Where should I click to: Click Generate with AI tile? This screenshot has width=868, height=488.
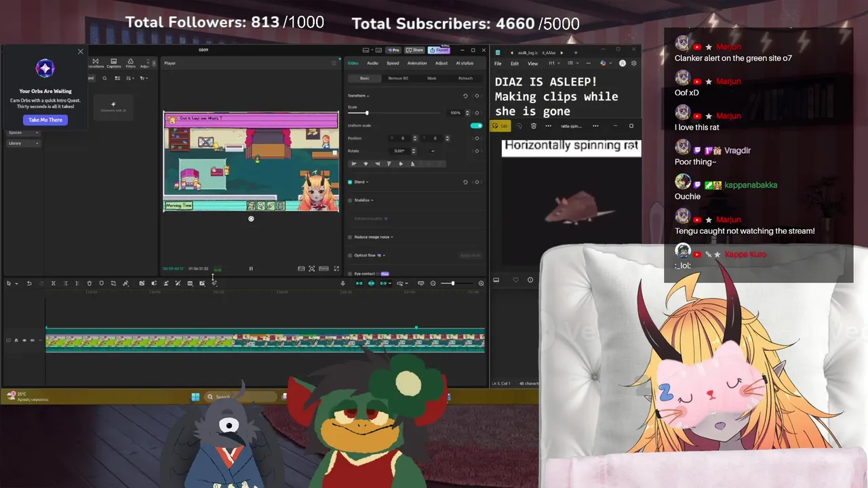coord(113,106)
